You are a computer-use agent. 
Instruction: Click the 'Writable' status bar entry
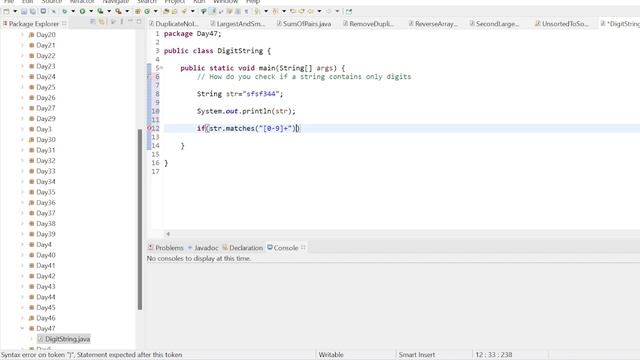331,355
